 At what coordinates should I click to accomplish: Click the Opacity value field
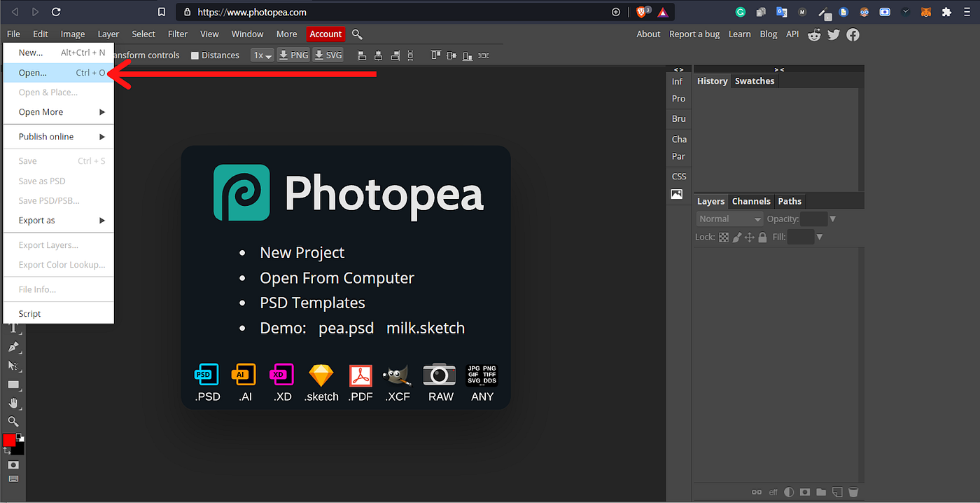814,219
